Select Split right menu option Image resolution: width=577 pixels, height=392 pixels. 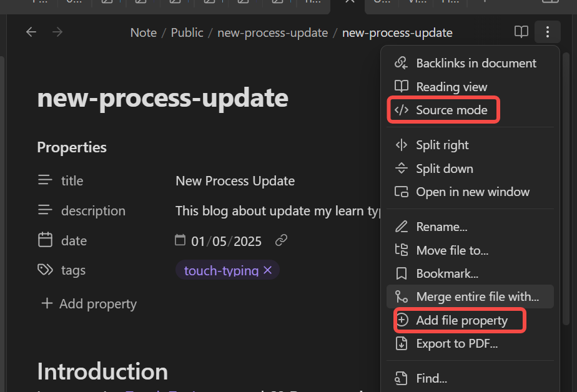(442, 145)
